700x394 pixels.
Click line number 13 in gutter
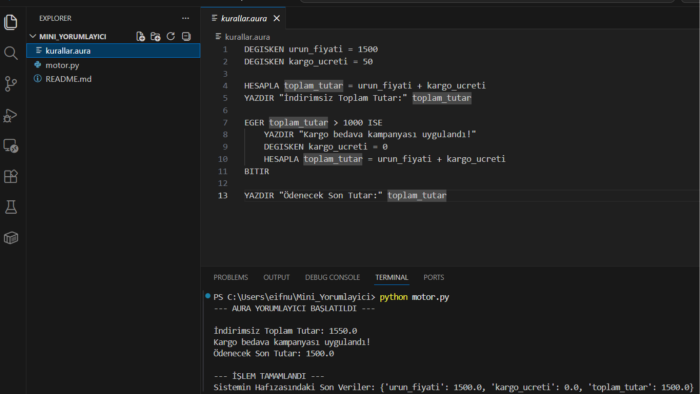tap(223, 195)
